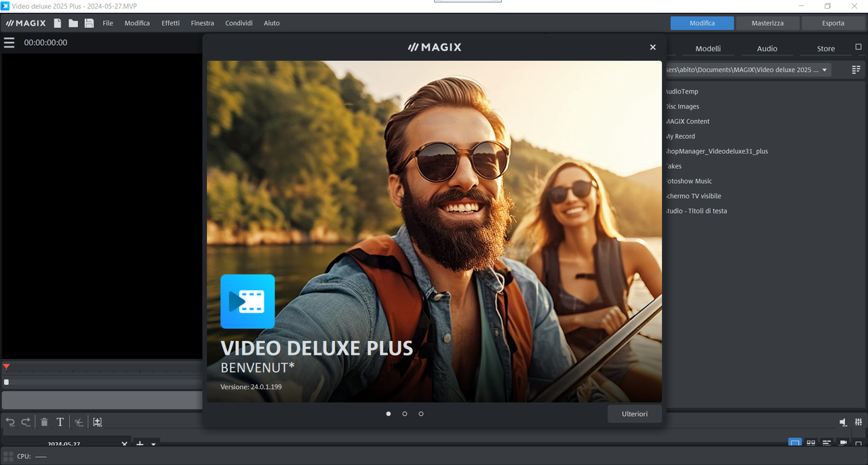Click the MAGIX logo in the menu bar
This screenshot has width=868, height=465.
pos(26,23)
